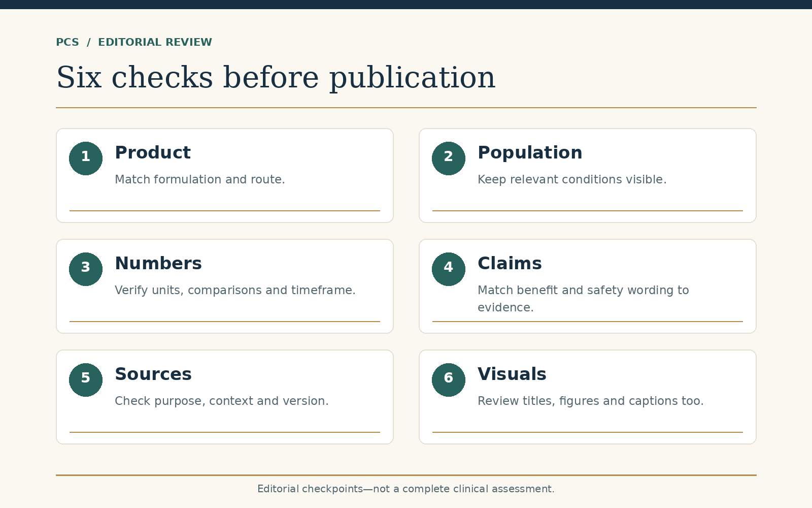
Task: Select the "Claims" card heading
Action: tap(510, 264)
